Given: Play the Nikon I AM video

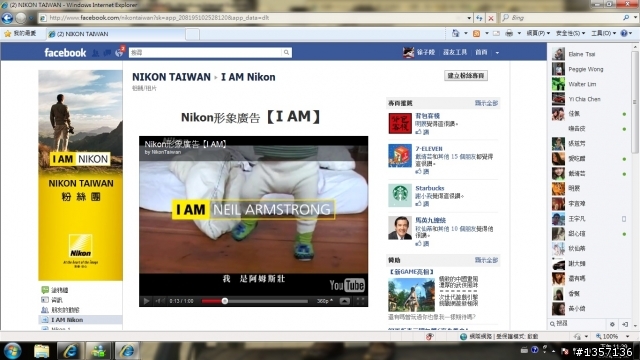Looking at the screenshot, I should [146, 301].
